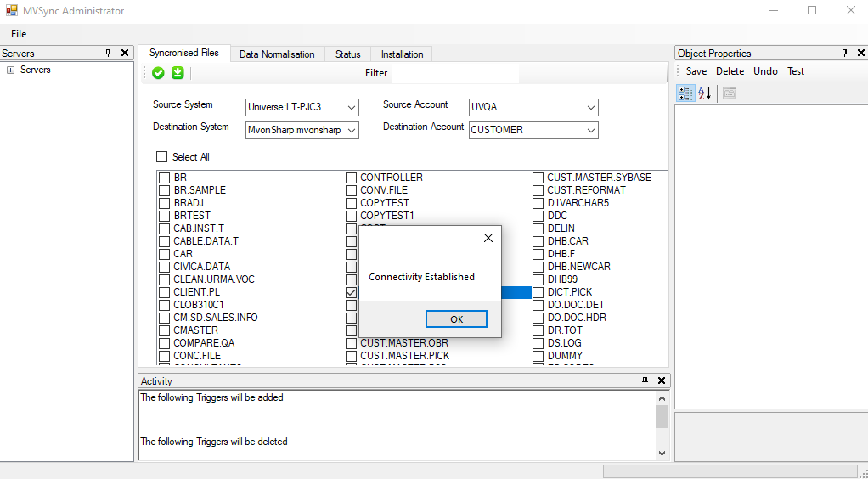Check the CONV.FILE checkbox
868x479 pixels.
pyautogui.click(x=351, y=190)
